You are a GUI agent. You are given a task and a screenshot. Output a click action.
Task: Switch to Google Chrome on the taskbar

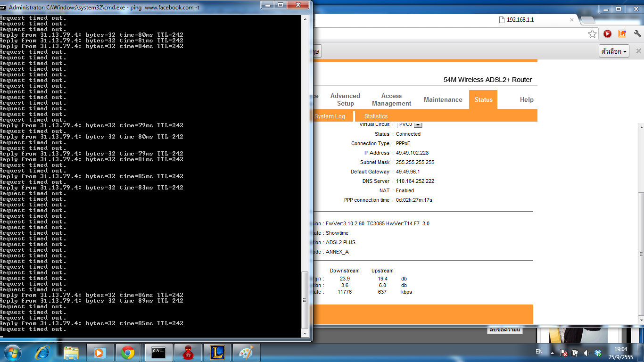[128, 352]
